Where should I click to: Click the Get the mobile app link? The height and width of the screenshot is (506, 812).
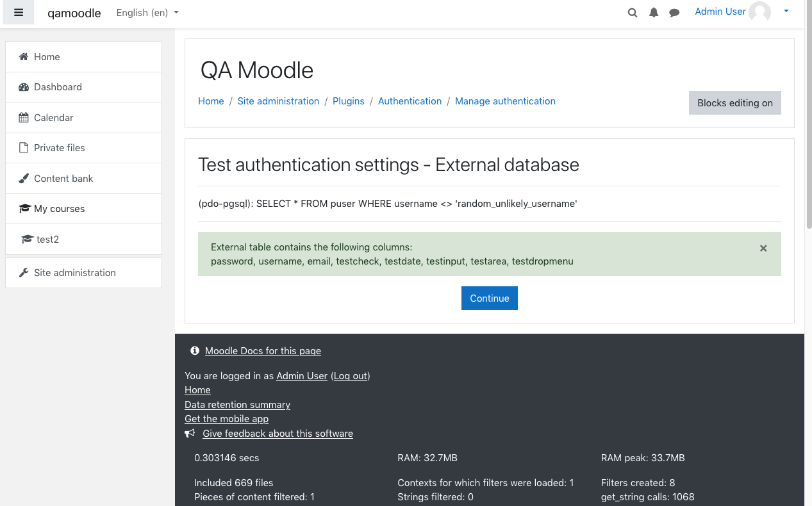point(226,419)
